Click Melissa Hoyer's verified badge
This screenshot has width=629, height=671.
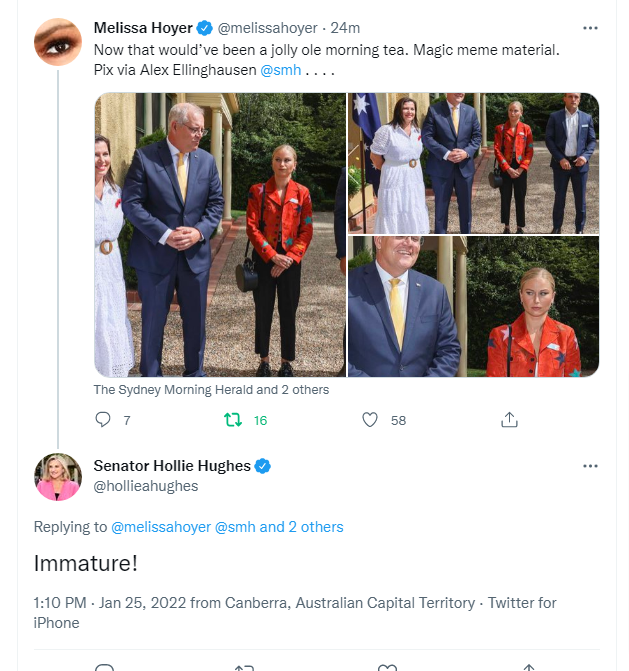(205, 28)
